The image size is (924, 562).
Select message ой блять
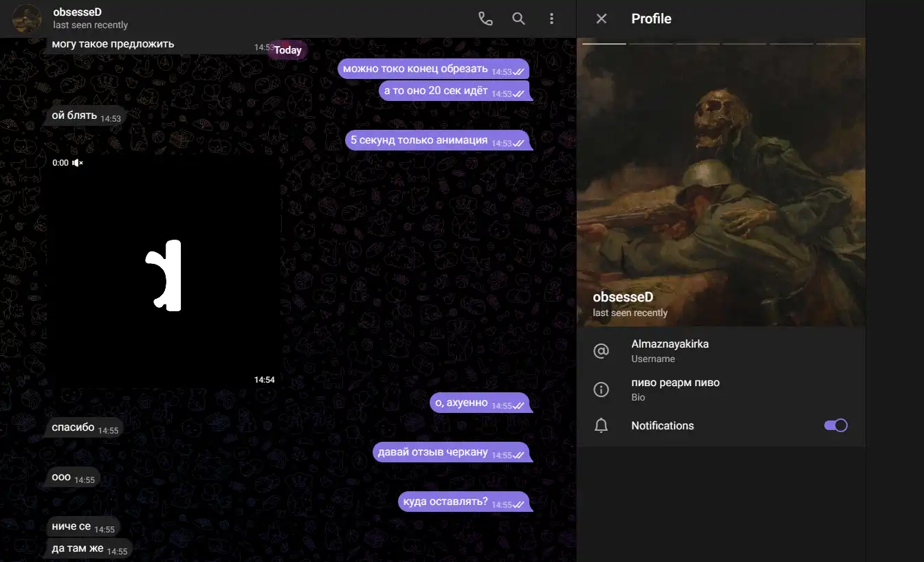[x=87, y=115]
